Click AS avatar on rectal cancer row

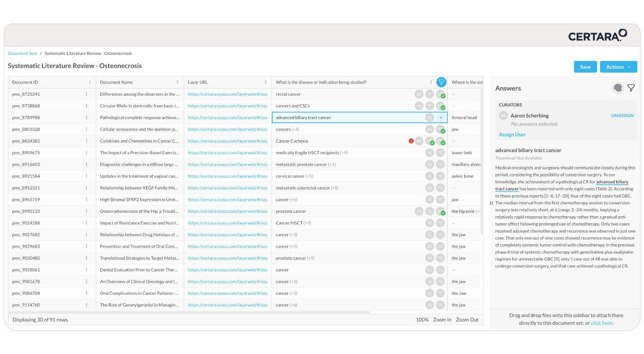(419, 94)
